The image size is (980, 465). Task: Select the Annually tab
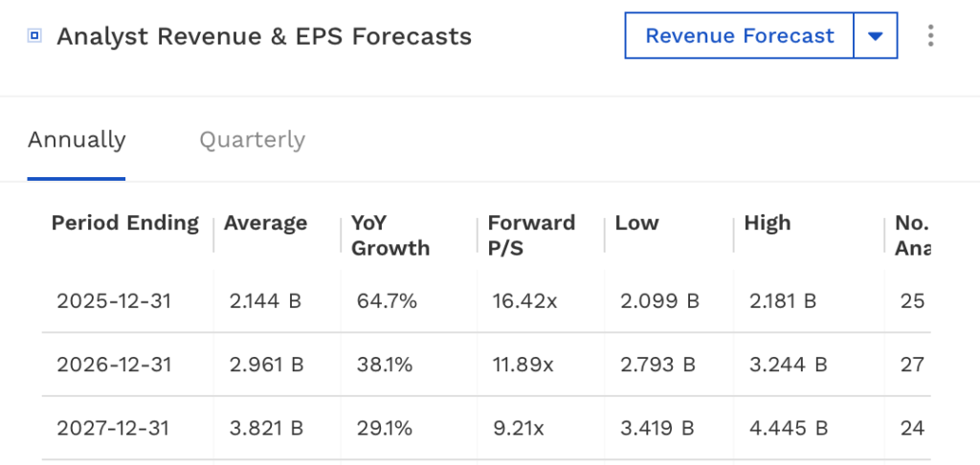(x=77, y=140)
